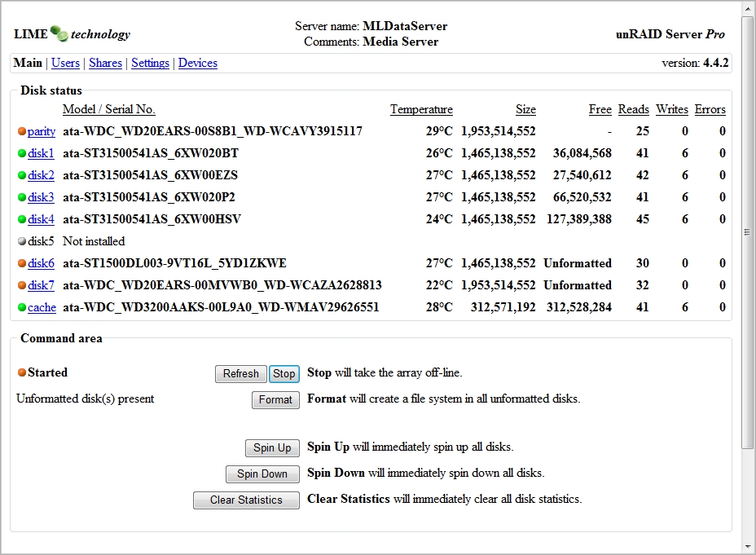Click the orange Started status indicator
This screenshot has height=555, width=756.
click(22, 372)
